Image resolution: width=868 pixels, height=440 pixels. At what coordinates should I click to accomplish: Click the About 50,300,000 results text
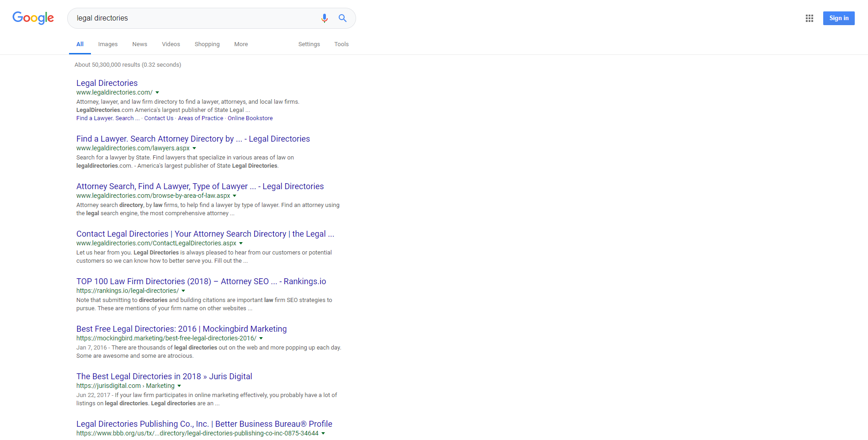tap(128, 65)
